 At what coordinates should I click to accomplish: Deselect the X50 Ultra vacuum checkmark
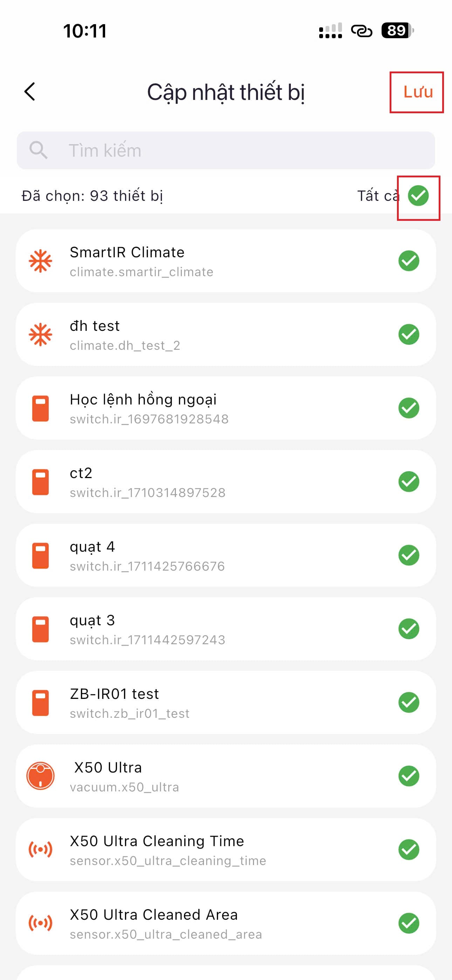click(409, 776)
